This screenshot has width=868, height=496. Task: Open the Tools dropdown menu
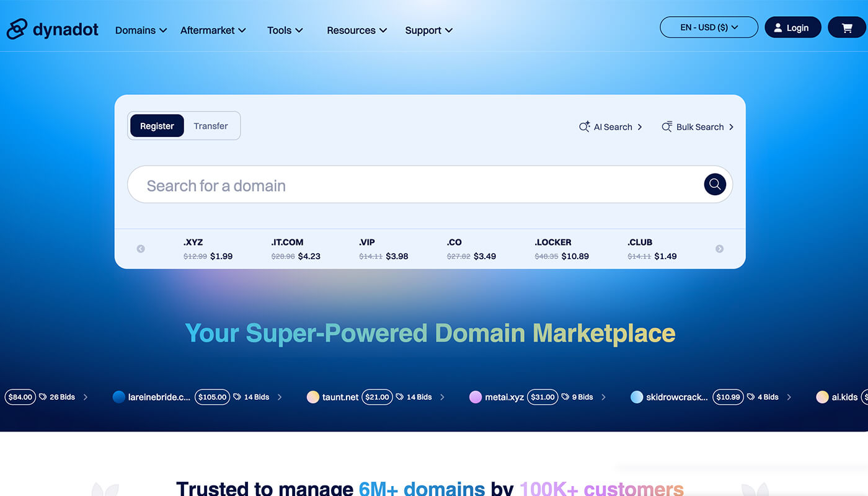pos(285,30)
